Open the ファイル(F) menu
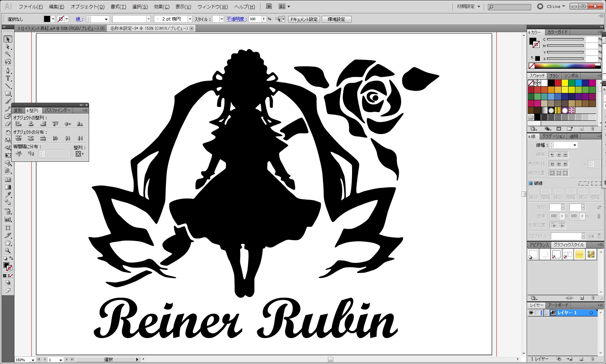606x364 pixels. click(x=31, y=6)
